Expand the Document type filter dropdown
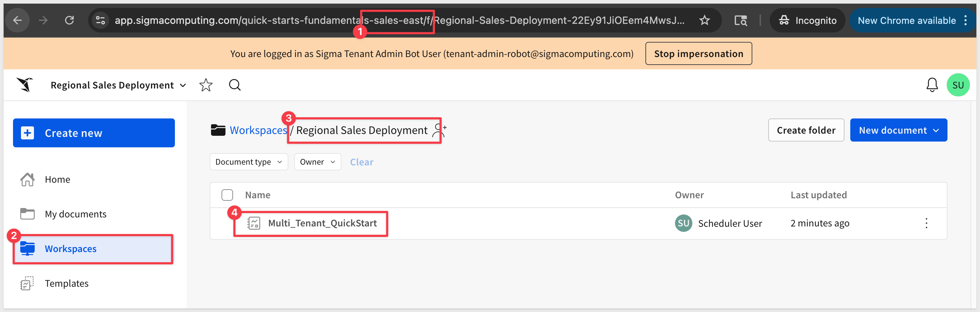The width and height of the screenshot is (980, 312). coord(248,162)
